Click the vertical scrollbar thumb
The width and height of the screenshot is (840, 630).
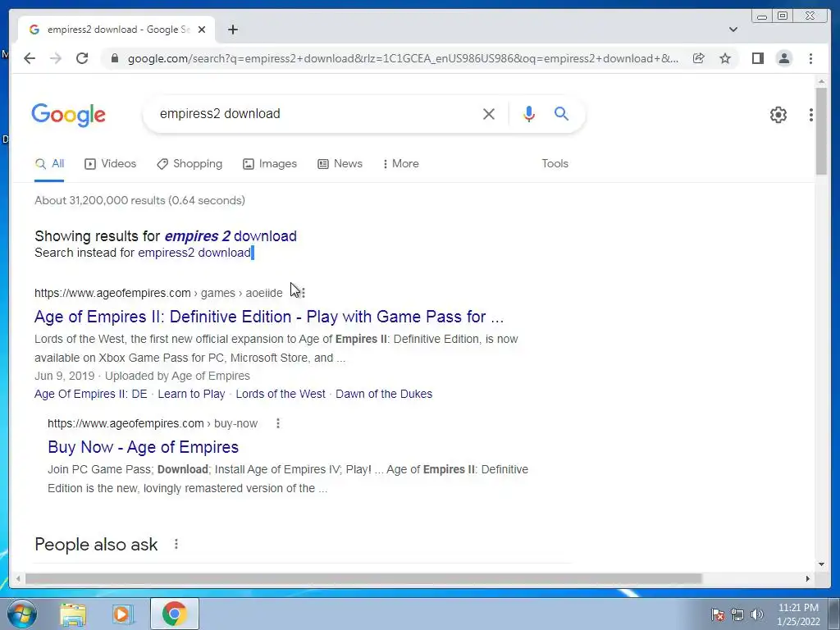(x=821, y=130)
